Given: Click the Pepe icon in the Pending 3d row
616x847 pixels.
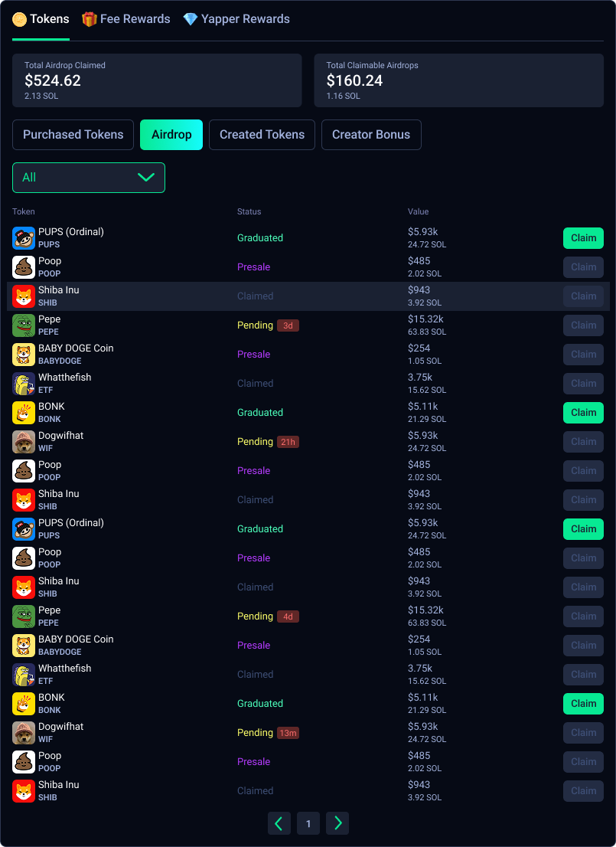Looking at the screenshot, I should pos(24,325).
